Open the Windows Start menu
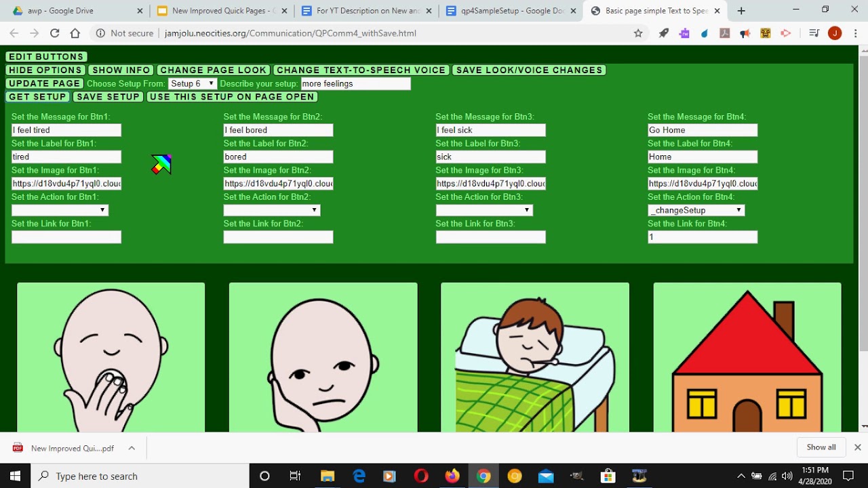 tap(15, 476)
